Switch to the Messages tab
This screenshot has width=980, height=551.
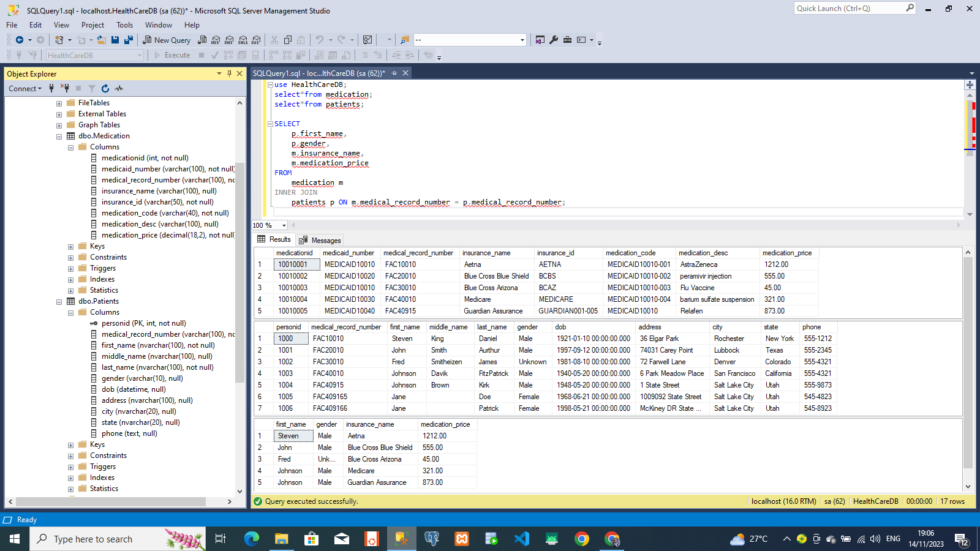[320, 241]
